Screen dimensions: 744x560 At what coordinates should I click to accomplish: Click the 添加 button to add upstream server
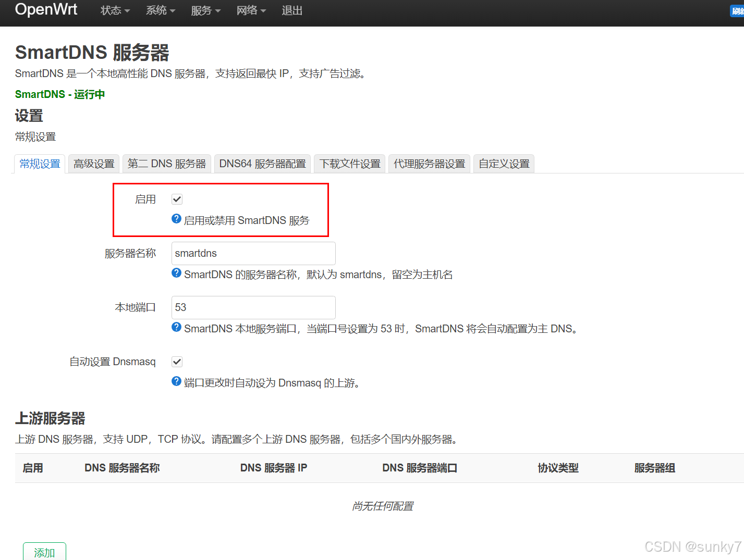44,552
